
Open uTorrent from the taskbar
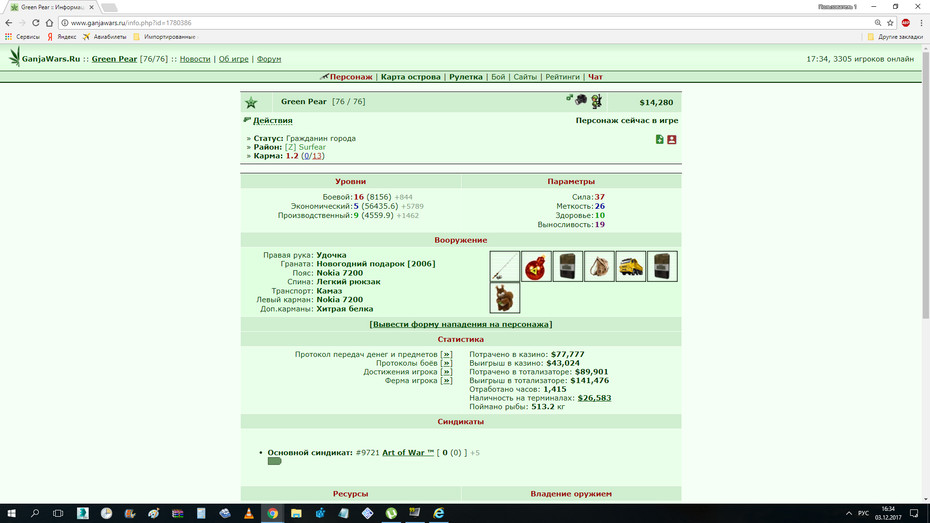[x=391, y=513]
